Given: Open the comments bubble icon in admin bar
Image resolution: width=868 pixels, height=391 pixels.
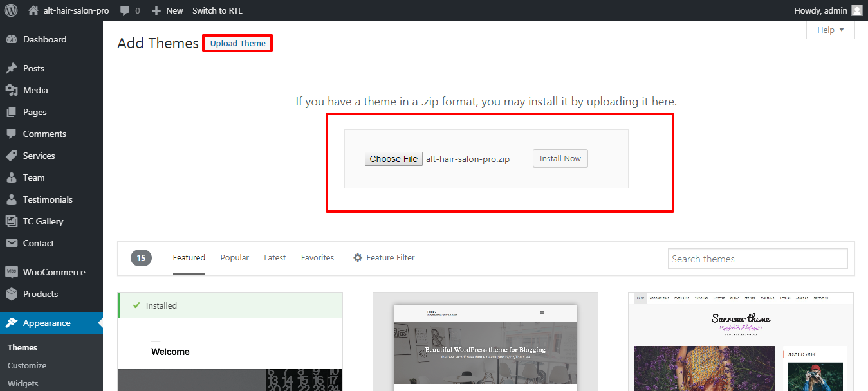Looking at the screenshot, I should 124,10.
